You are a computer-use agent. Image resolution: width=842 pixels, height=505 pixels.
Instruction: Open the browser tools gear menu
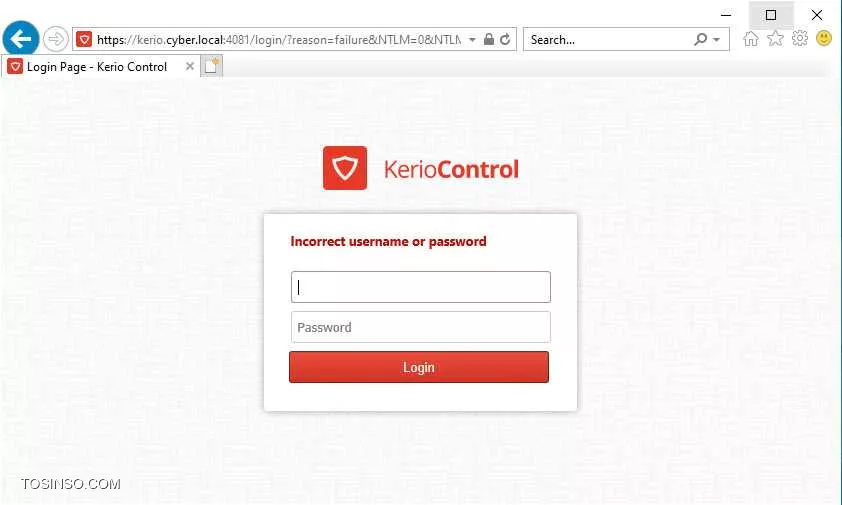click(800, 39)
